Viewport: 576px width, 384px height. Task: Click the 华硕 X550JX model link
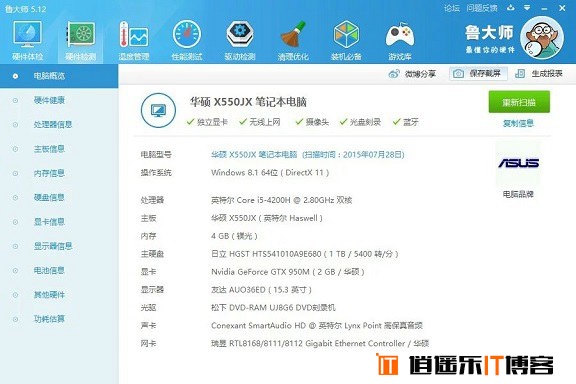(x=307, y=155)
